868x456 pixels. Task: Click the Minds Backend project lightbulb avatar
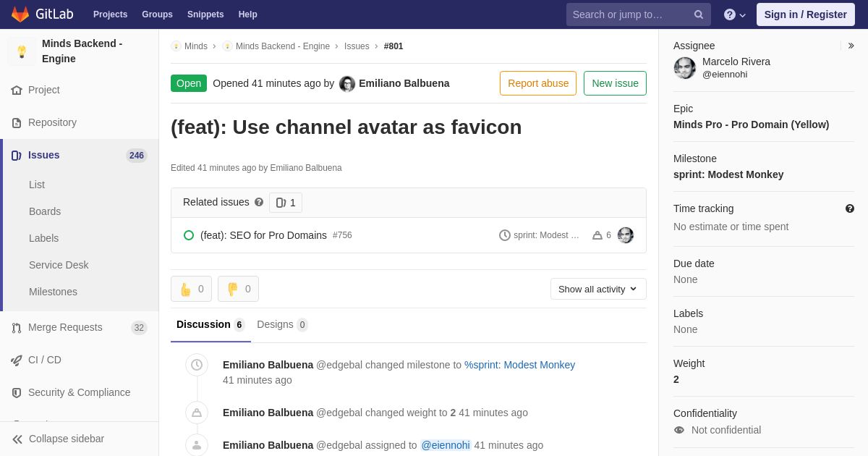[22, 51]
